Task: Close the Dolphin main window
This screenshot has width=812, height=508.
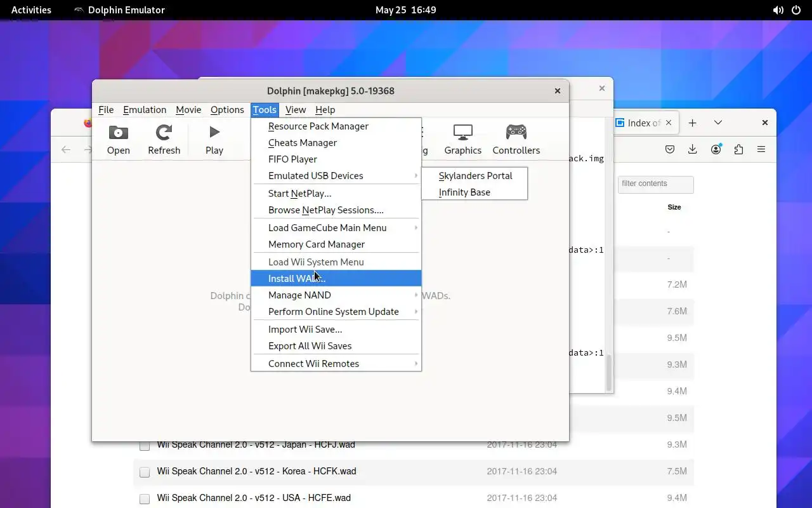Action: click(x=558, y=91)
